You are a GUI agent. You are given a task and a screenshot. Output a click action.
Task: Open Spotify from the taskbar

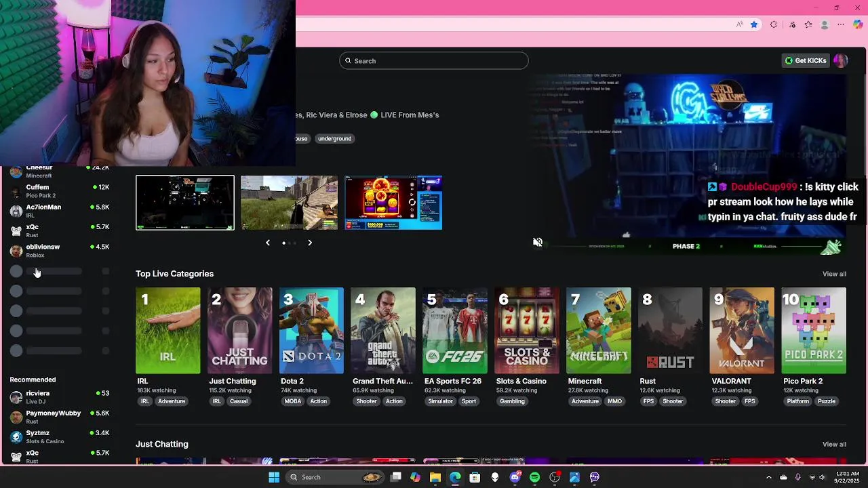(534, 477)
